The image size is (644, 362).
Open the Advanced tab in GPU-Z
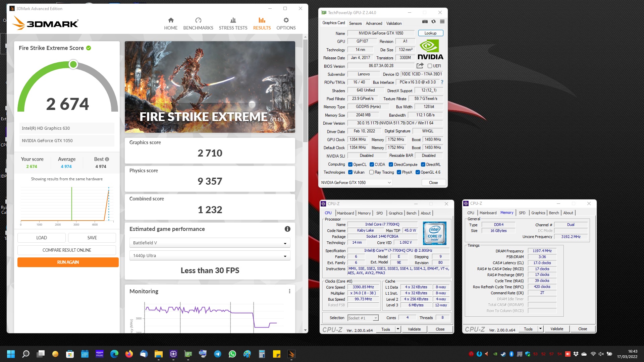(x=374, y=23)
